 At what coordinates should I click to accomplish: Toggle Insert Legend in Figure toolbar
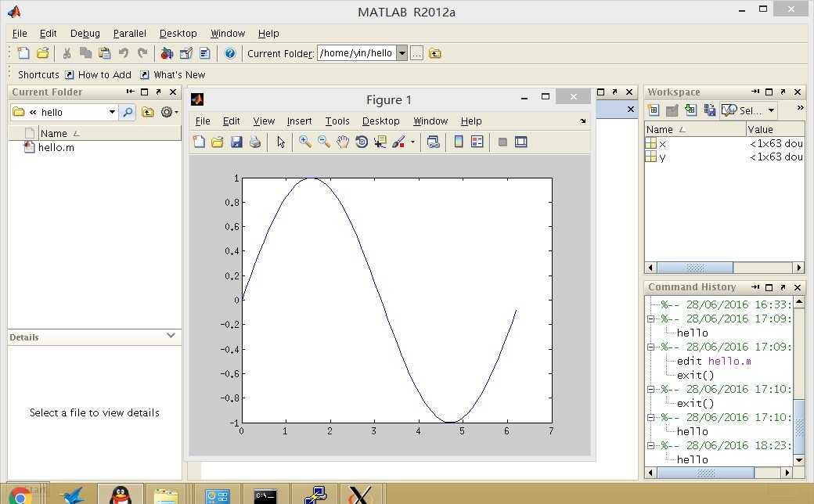click(x=477, y=142)
